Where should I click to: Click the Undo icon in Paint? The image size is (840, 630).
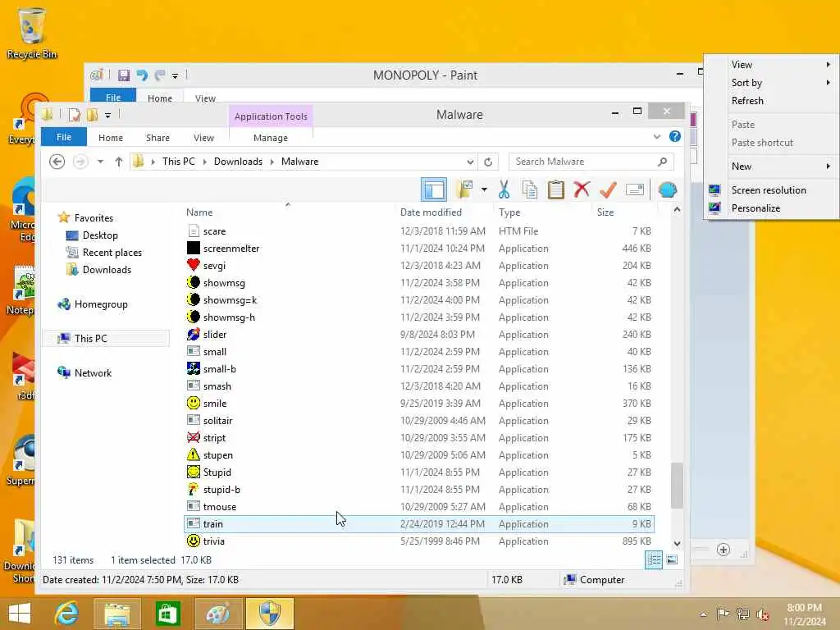(142, 75)
